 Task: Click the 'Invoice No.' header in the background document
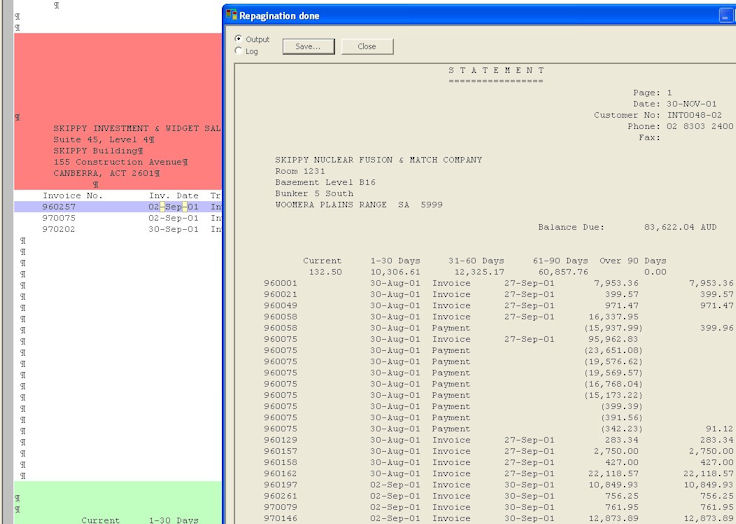pos(73,195)
